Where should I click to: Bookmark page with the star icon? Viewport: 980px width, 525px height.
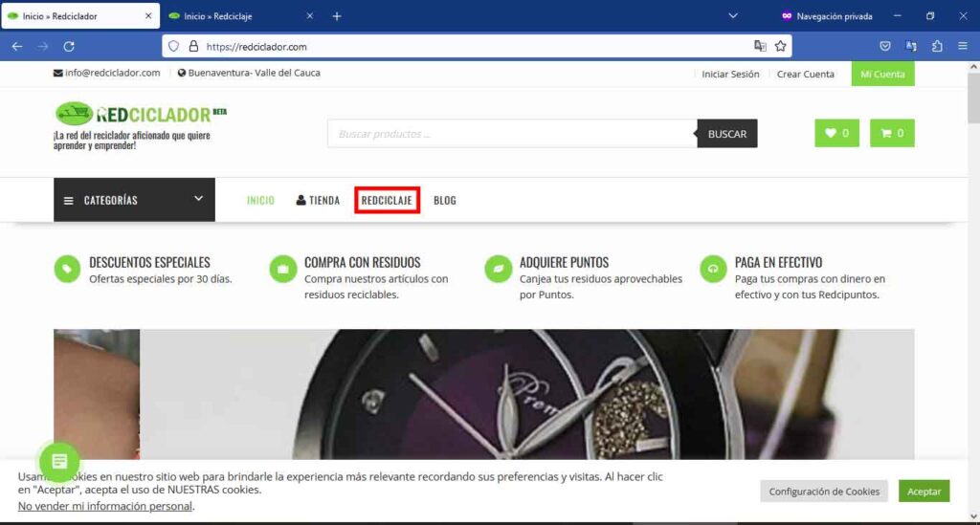pos(780,46)
